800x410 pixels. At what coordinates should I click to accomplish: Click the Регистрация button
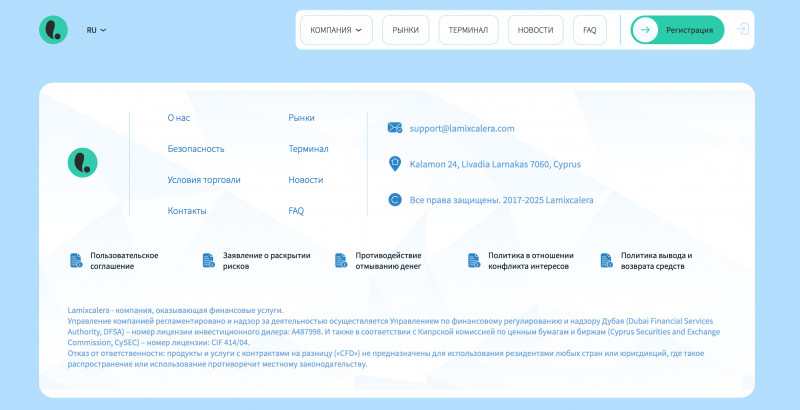pos(678,30)
